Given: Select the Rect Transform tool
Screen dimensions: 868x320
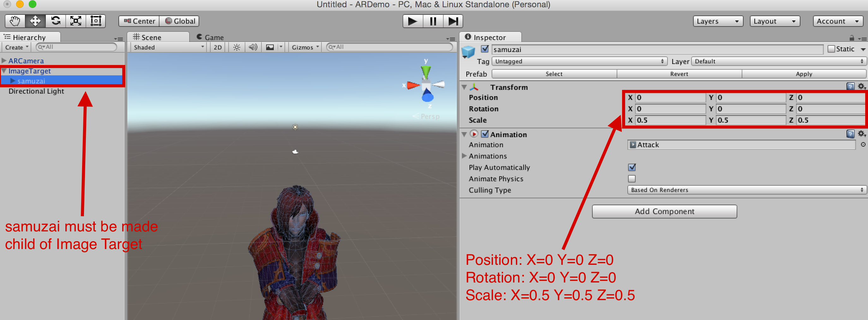Looking at the screenshot, I should (96, 21).
